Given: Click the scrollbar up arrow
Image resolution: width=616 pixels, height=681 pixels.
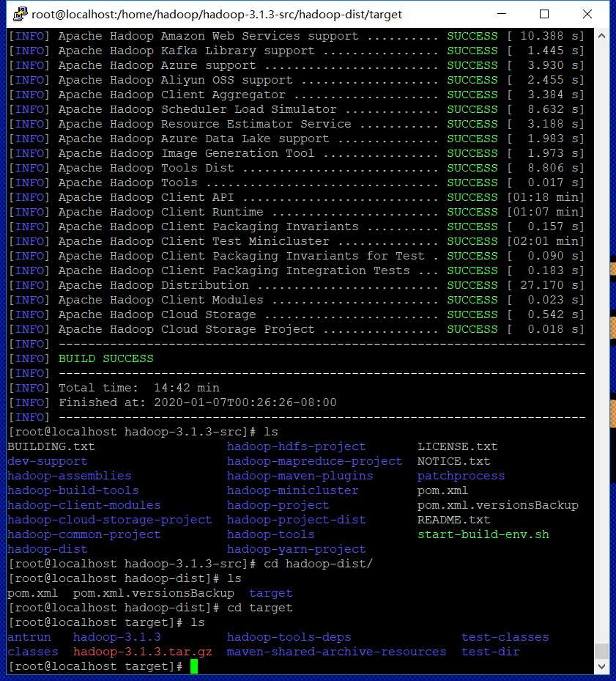Looking at the screenshot, I should pos(601,36).
